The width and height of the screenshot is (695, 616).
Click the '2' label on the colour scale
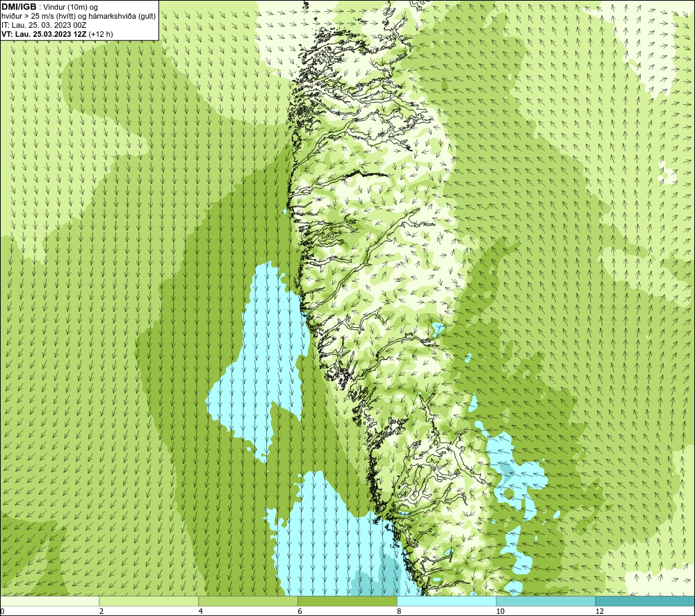click(x=101, y=612)
